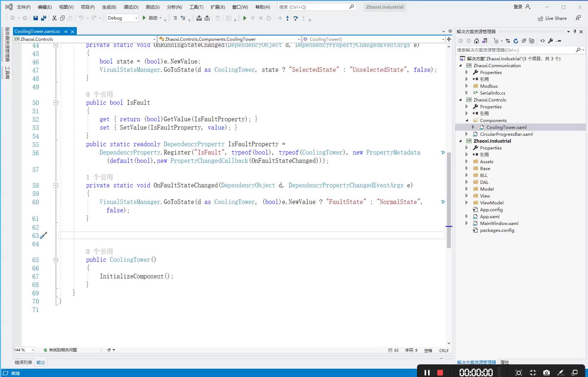
Task: Click the Show All Files icon
Action: [532, 41]
